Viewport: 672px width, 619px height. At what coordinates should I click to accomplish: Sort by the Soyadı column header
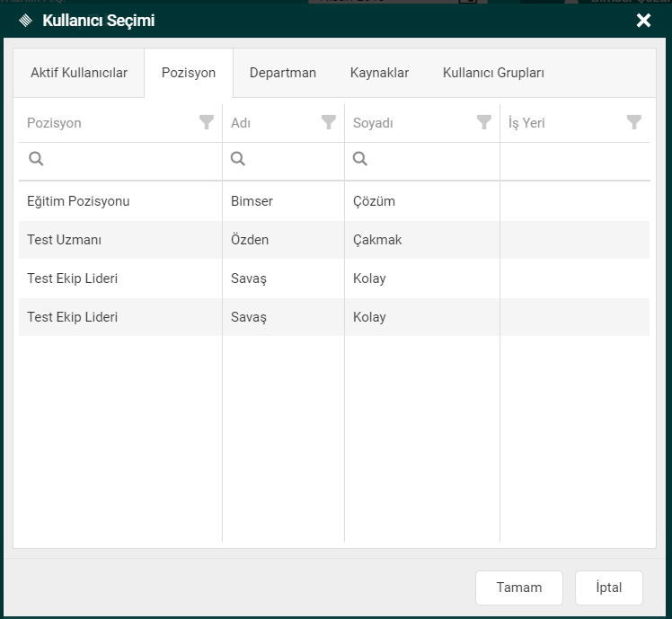[x=374, y=123]
